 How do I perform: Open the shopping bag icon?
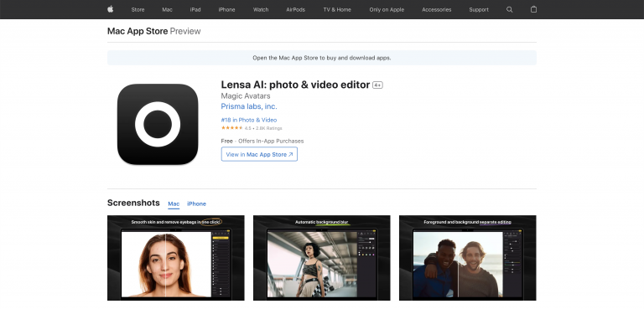[x=533, y=9]
